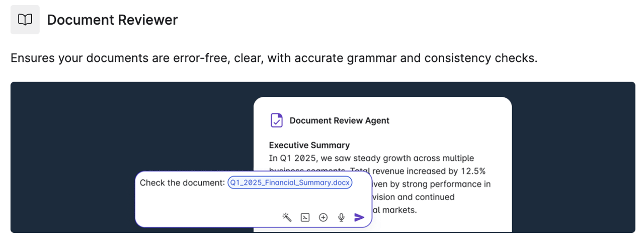Click the magic wand enhance icon
The width and height of the screenshot is (644, 243).
pos(287,217)
